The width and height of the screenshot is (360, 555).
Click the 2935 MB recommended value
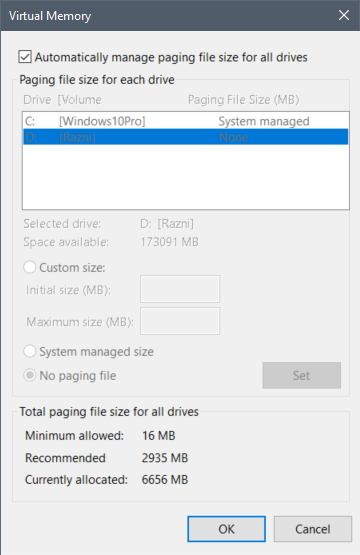[165, 458]
